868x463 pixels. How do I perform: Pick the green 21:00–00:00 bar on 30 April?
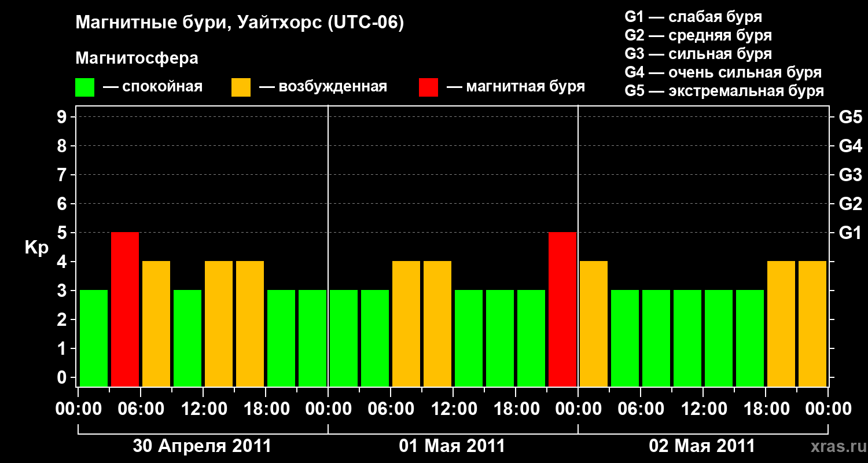click(312, 338)
